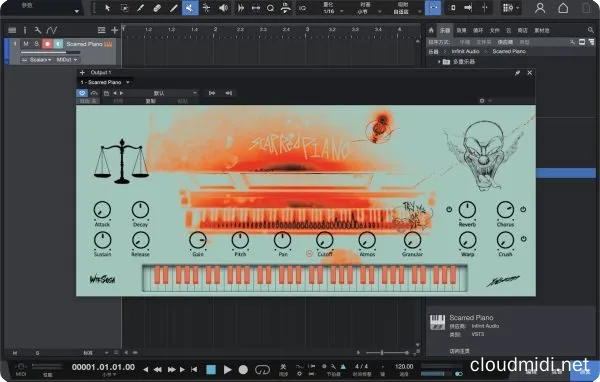This screenshot has height=382, width=600.
Task: Adjust the Attack knob
Action: click(102, 210)
